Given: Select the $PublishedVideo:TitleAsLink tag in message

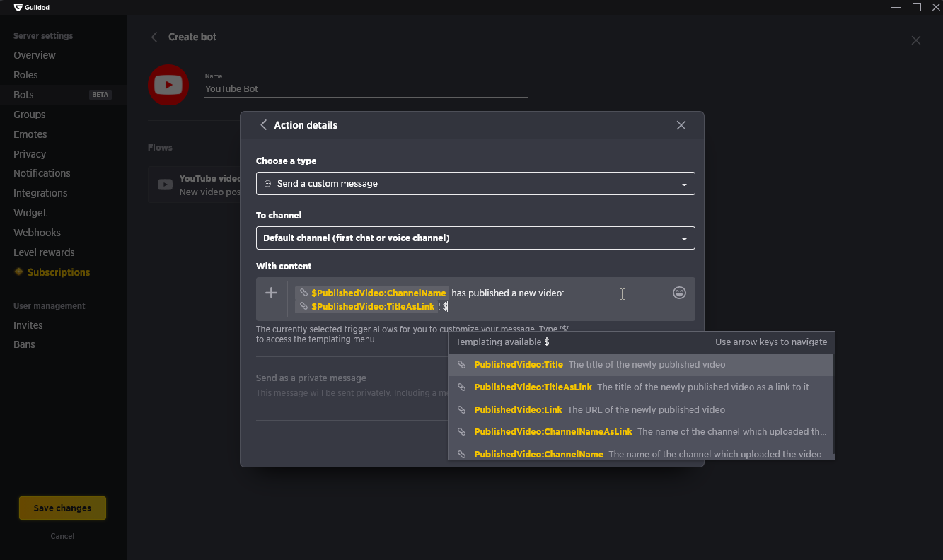Looking at the screenshot, I should pos(366,306).
